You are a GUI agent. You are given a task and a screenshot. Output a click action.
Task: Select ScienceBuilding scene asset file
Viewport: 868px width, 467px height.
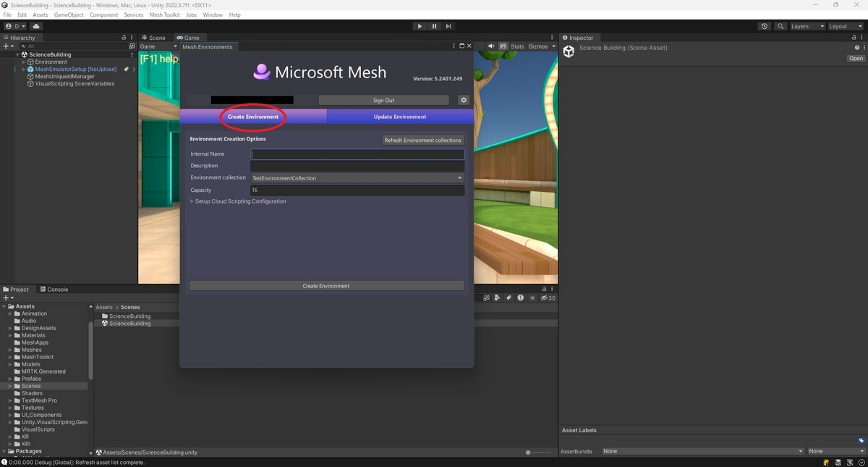click(x=130, y=324)
